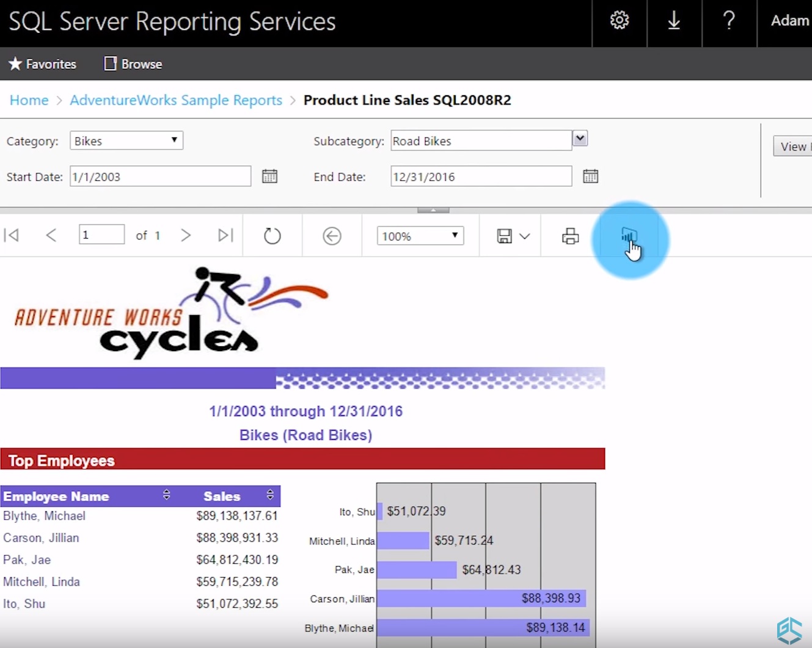This screenshot has width=812, height=648.
Task: Open the Favorites view
Action: pyautogui.click(x=42, y=64)
